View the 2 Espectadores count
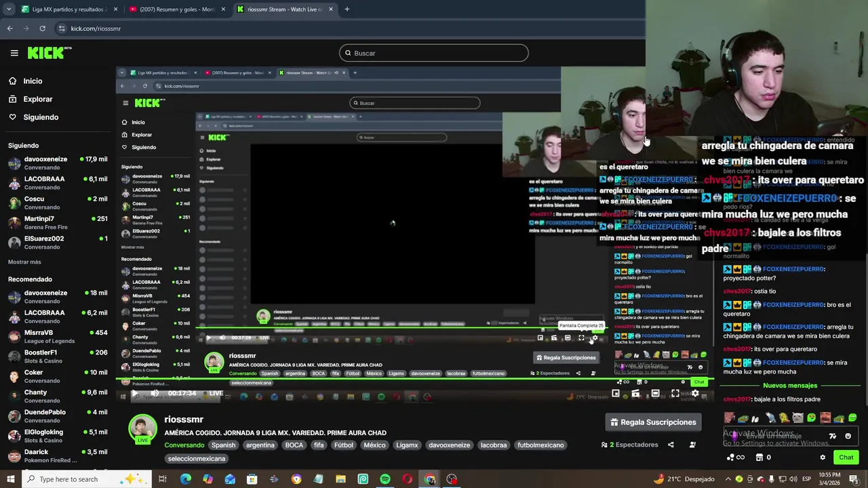 click(630, 445)
